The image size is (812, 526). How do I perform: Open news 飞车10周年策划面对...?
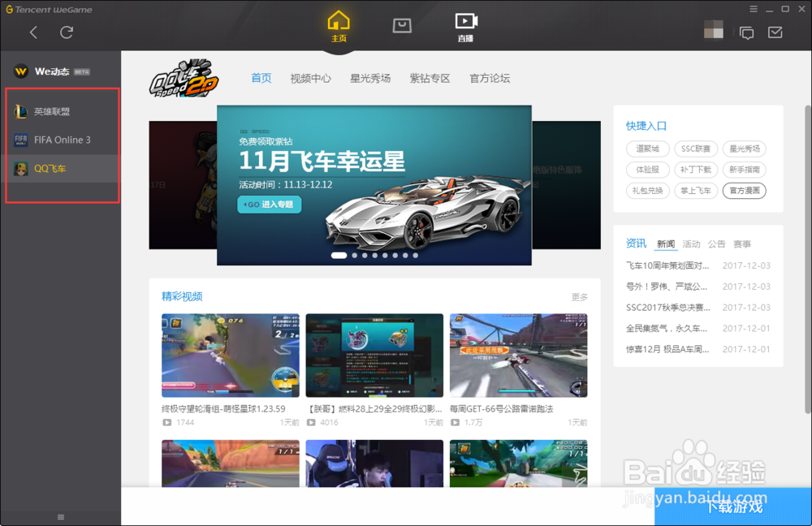667,265
